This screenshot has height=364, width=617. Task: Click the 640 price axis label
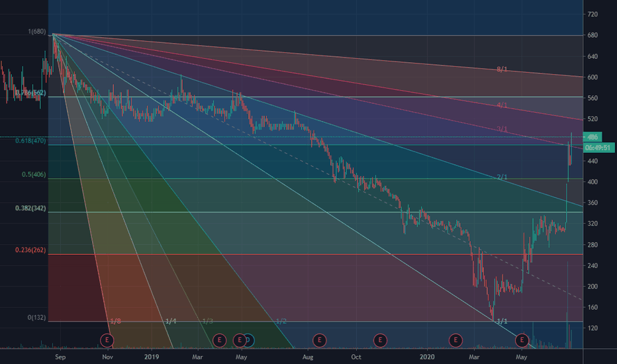click(x=593, y=56)
